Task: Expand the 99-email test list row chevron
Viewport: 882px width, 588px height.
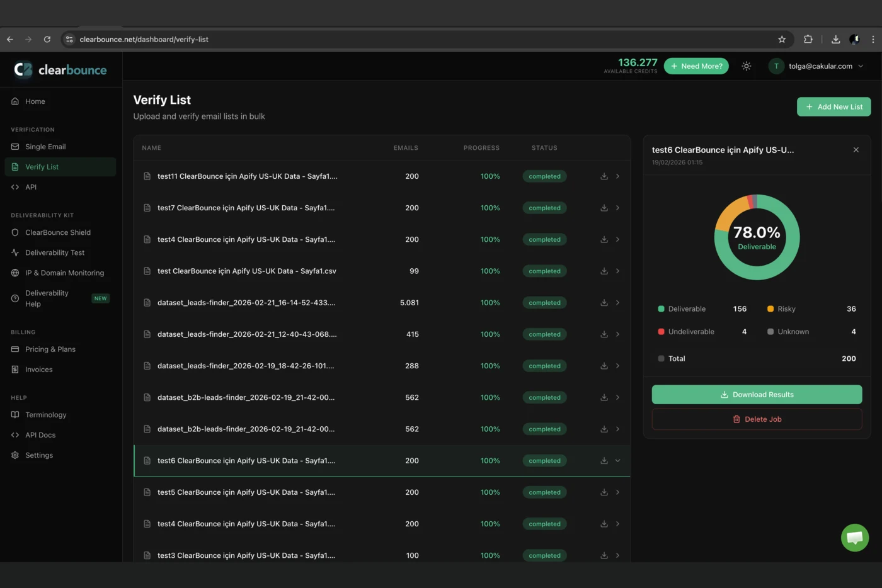Action: point(618,271)
